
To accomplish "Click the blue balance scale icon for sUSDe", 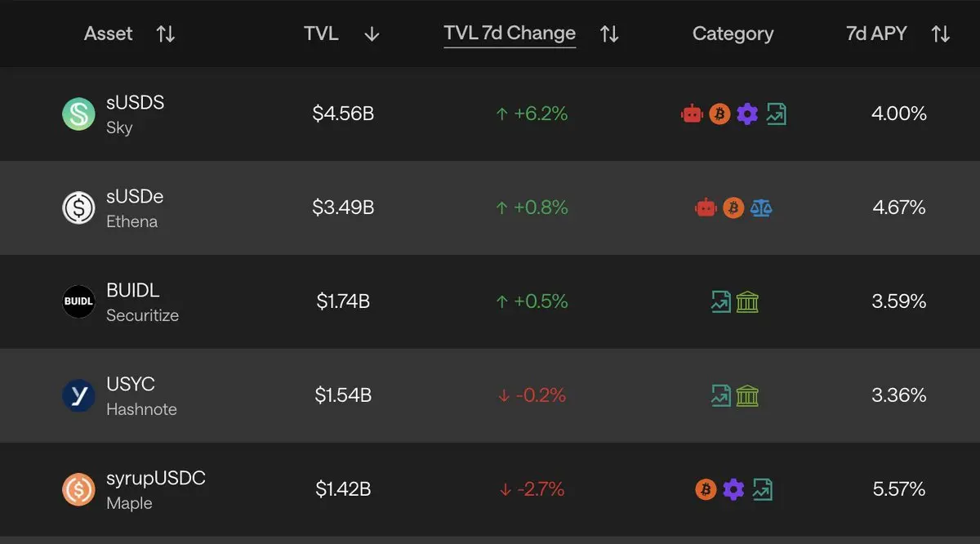I will point(761,208).
